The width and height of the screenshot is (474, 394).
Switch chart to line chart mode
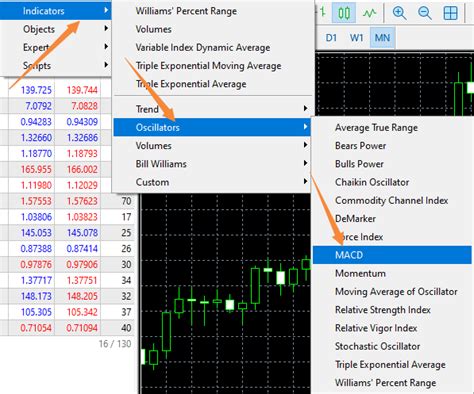[369, 13]
